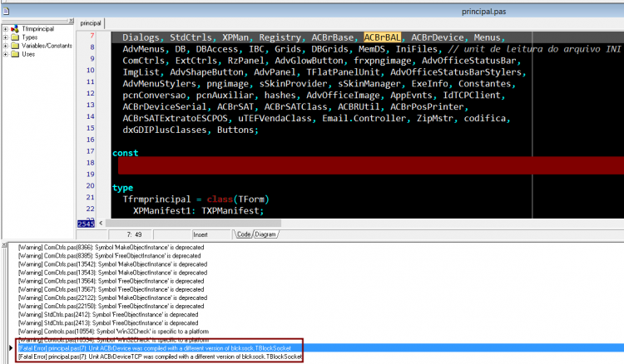Image resolution: width=624 pixels, height=364 pixels.
Task: Click dxGDIPlusClasses in the uses clause
Action: (x=165, y=130)
